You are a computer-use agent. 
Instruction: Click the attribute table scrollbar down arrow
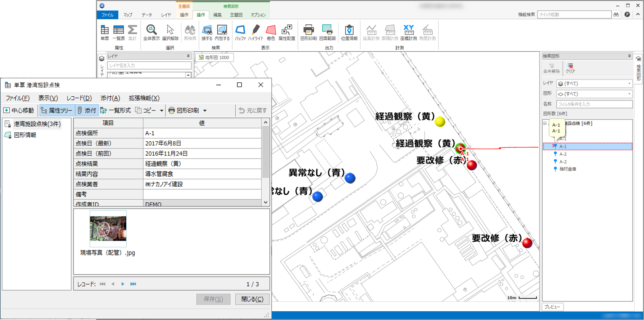tap(266, 202)
